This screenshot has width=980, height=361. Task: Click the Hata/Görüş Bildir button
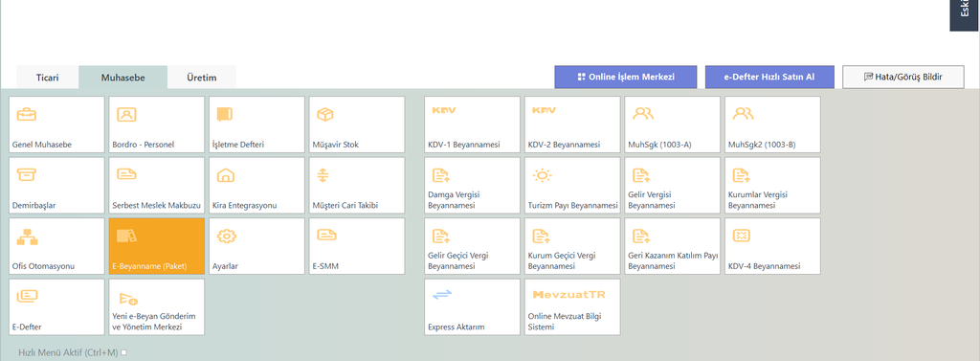pos(903,77)
